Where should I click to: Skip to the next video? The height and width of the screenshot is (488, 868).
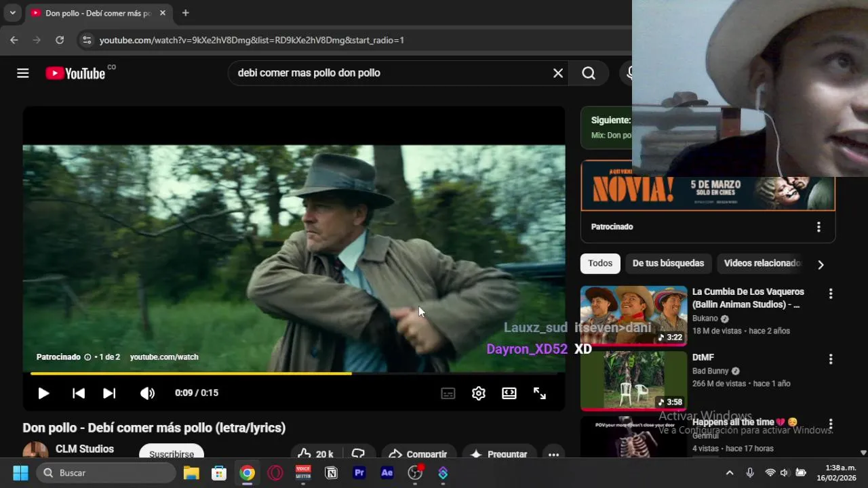tap(109, 393)
